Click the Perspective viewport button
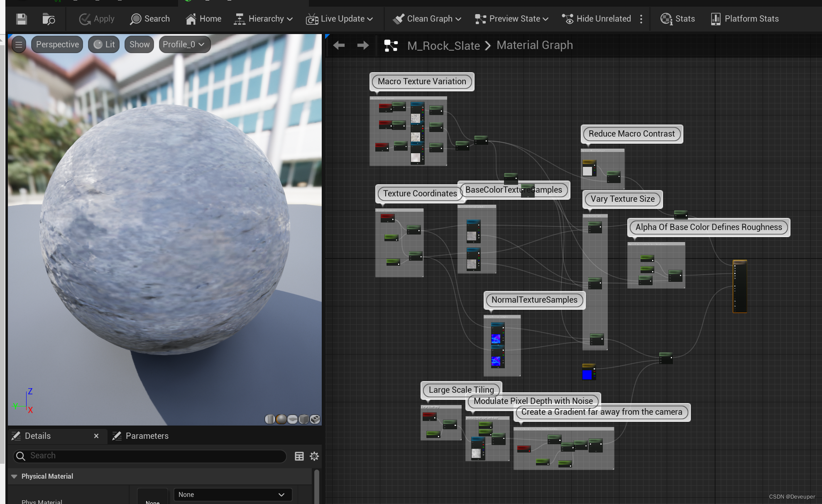Viewport: 822px width, 504px height. click(x=57, y=44)
